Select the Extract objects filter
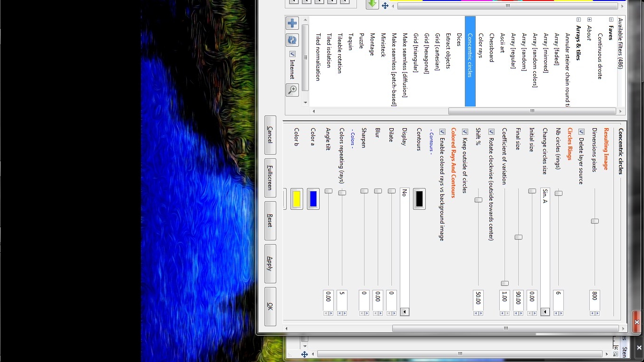The width and height of the screenshot is (644, 362). pos(448,50)
